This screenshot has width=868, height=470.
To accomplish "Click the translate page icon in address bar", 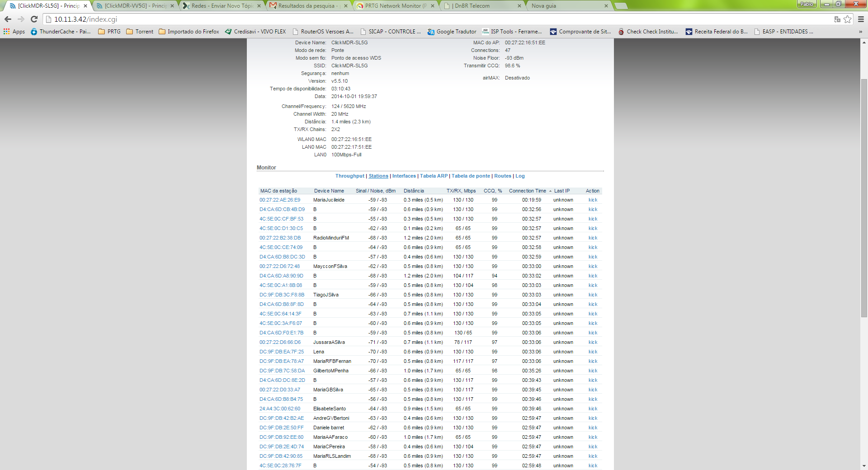I will tap(837, 19).
